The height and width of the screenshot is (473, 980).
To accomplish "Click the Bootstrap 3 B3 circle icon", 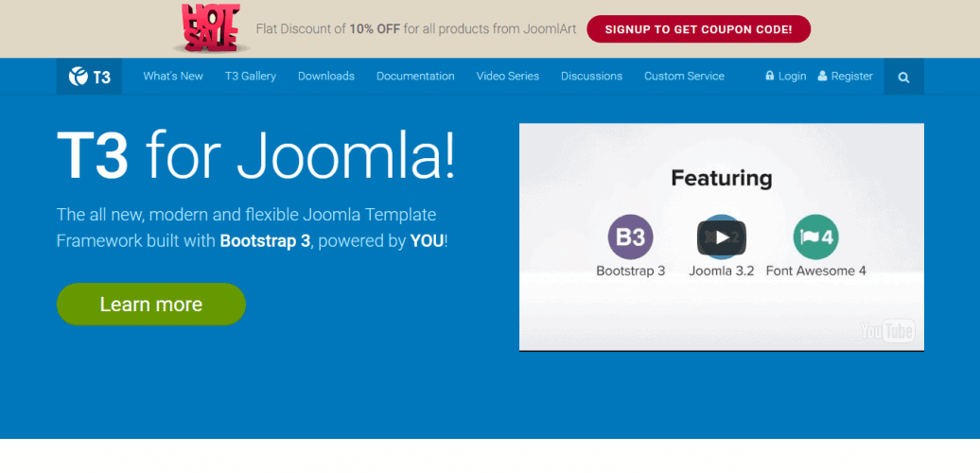I will [x=630, y=236].
